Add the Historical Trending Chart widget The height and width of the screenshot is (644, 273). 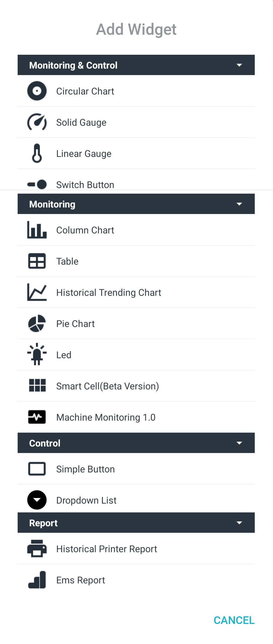pyautogui.click(x=136, y=292)
